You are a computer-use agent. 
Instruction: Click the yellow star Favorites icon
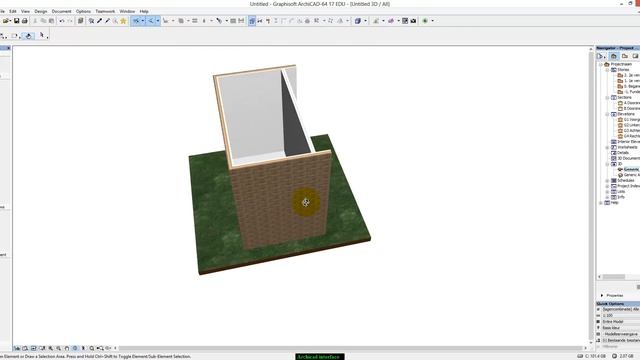point(123,21)
